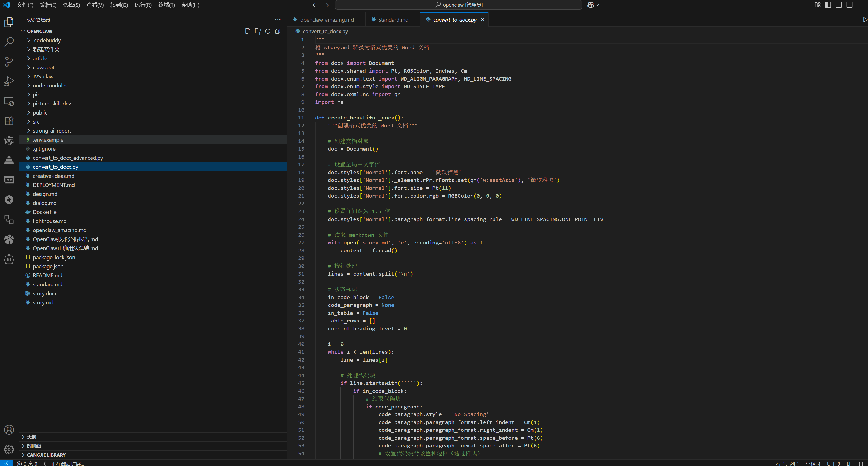The image size is (868, 466).
Task: Switch to the openclaw_amazing.md tab
Action: click(x=327, y=20)
